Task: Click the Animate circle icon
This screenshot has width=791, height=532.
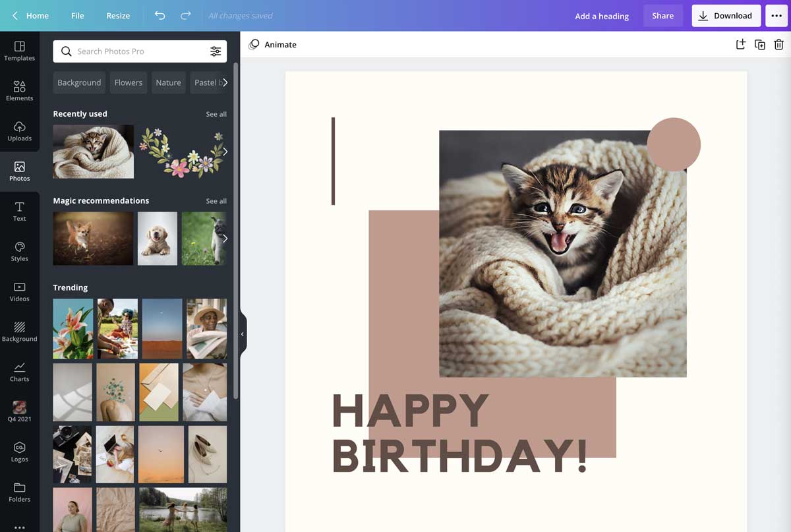Action: click(254, 44)
